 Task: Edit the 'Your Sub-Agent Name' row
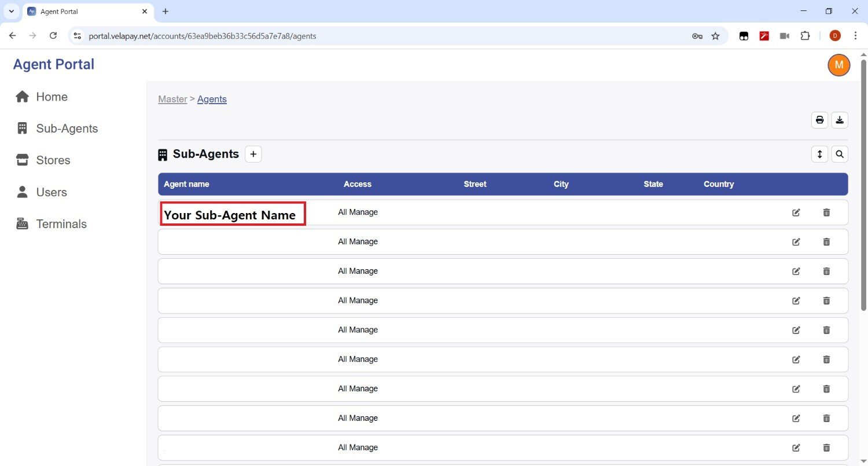pos(796,212)
